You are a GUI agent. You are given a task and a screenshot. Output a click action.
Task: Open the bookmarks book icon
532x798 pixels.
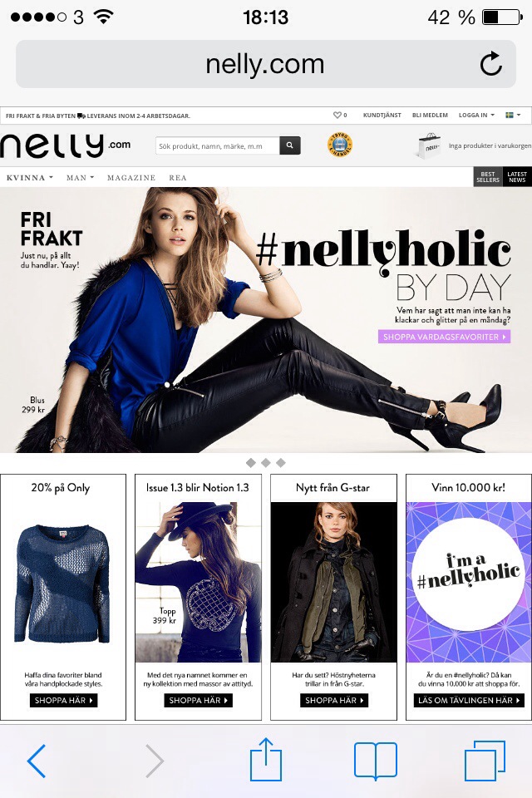click(x=375, y=761)
